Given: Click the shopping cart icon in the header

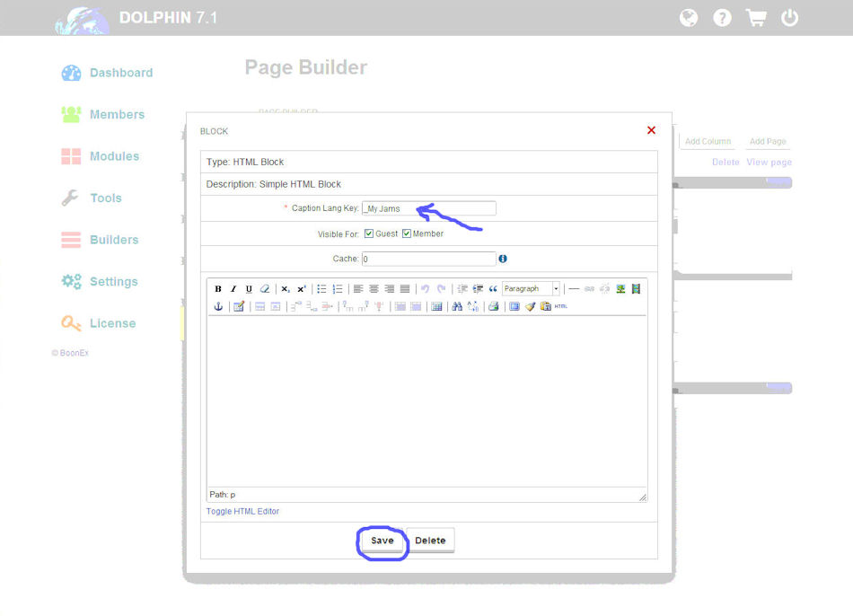Looking at the screenshot, I should pos(756,18).
